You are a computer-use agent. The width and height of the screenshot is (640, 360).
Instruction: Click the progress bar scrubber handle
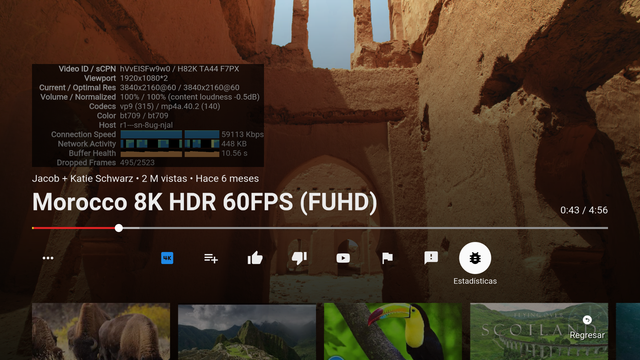(119, 228)
